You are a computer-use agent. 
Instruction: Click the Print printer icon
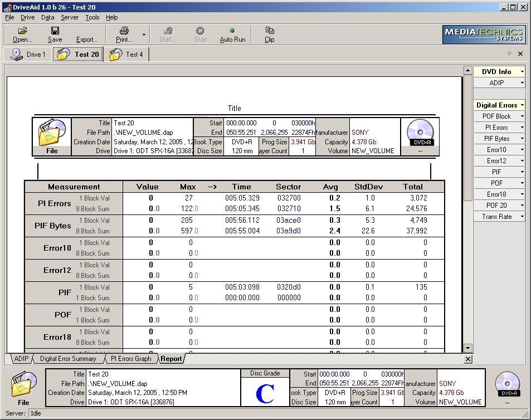124,31
